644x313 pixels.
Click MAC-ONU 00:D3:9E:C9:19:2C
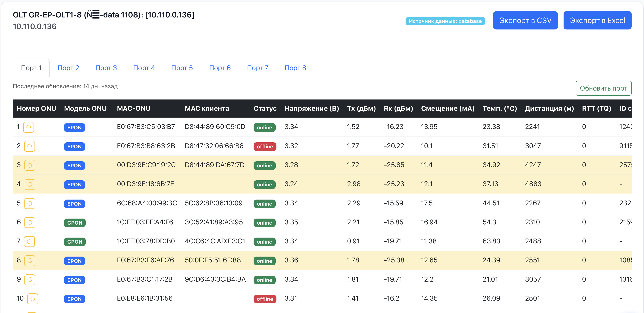click(146, 165)
